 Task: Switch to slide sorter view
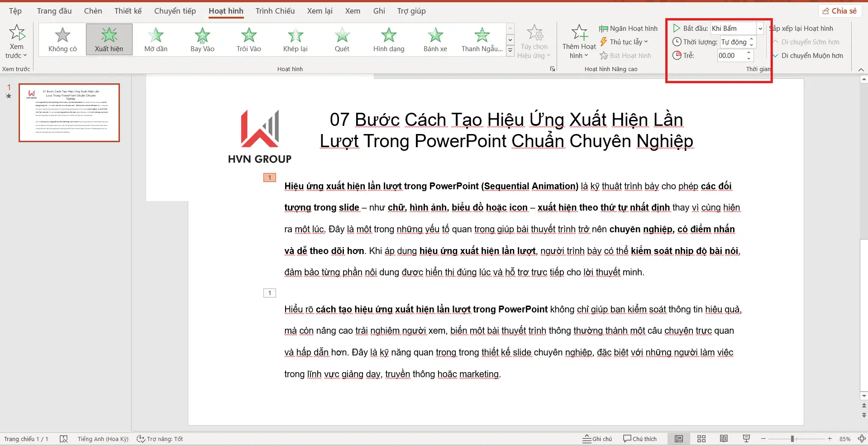click(701, 439)
